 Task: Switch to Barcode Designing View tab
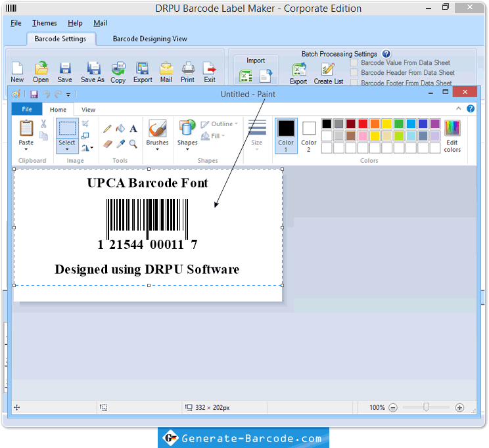[150, 39]
